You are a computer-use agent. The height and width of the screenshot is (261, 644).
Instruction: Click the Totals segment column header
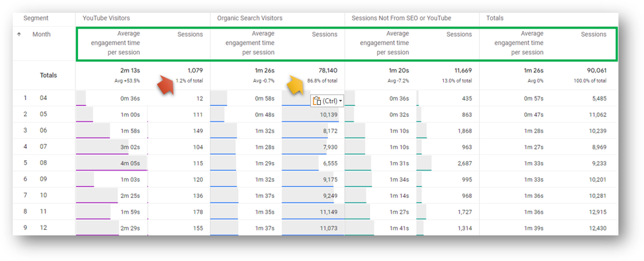495,18
